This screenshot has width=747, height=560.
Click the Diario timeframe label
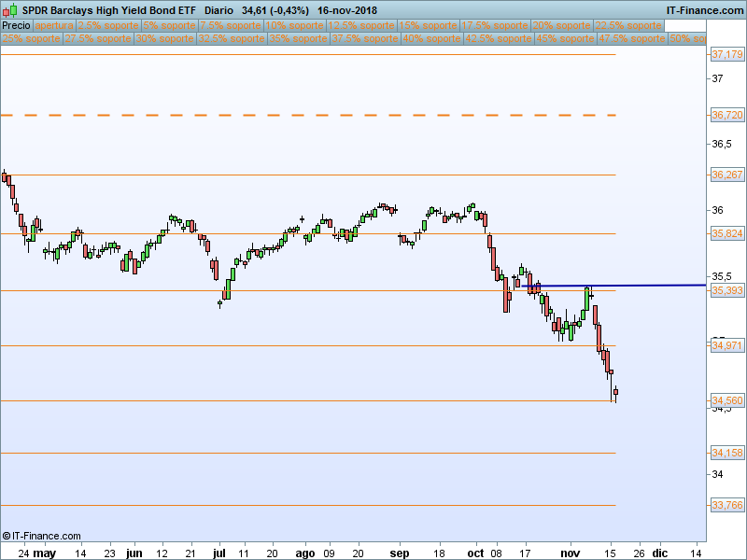219,10
